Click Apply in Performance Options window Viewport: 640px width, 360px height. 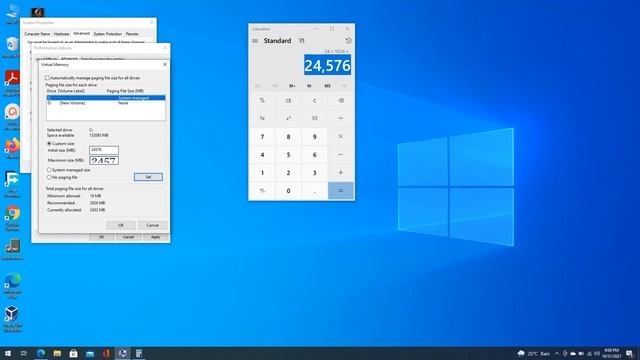pos(155,237)
